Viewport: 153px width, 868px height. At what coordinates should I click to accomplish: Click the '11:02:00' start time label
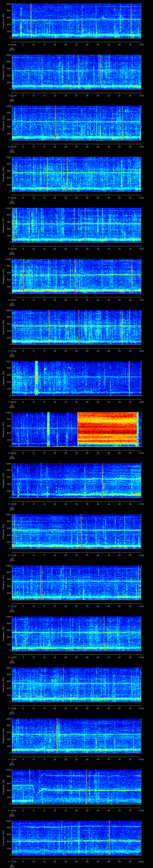12,96
